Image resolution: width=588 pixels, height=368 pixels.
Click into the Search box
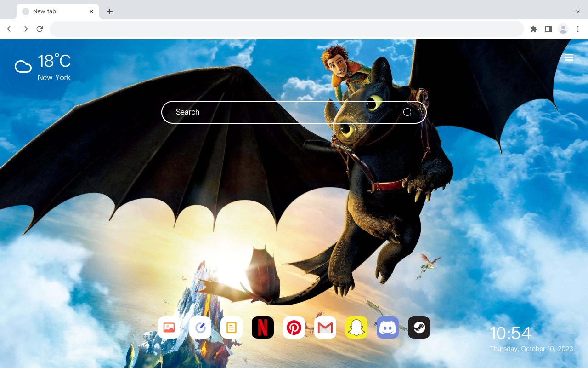294,112
